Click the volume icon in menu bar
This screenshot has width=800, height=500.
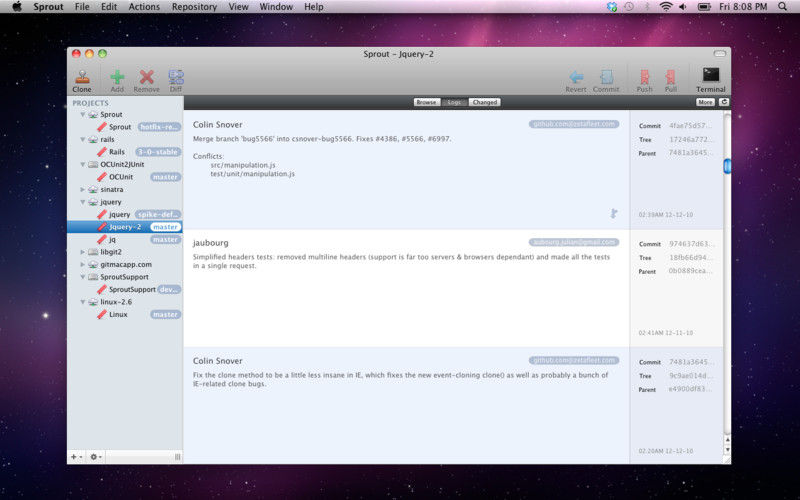[x=683, y=7]
